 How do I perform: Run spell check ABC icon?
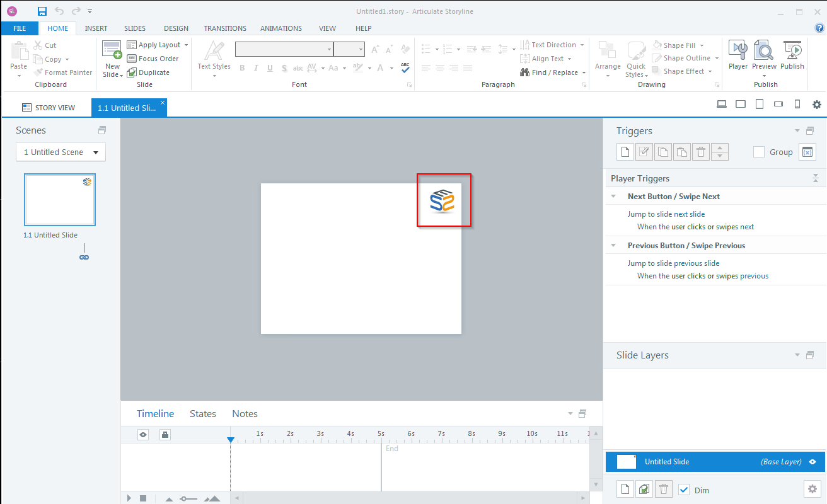pos(405,67)
